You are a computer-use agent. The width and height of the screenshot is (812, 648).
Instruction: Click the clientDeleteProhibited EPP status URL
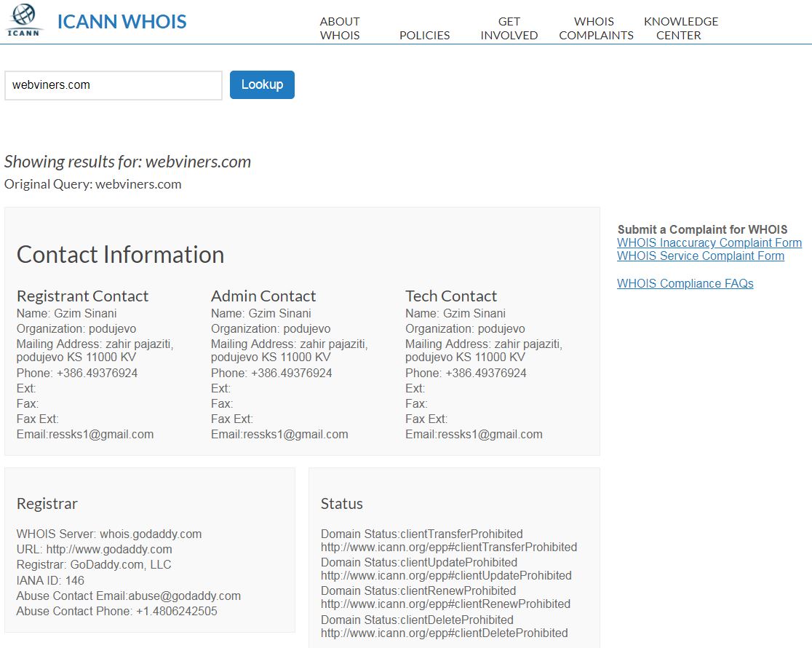click(x=444, y=633)
